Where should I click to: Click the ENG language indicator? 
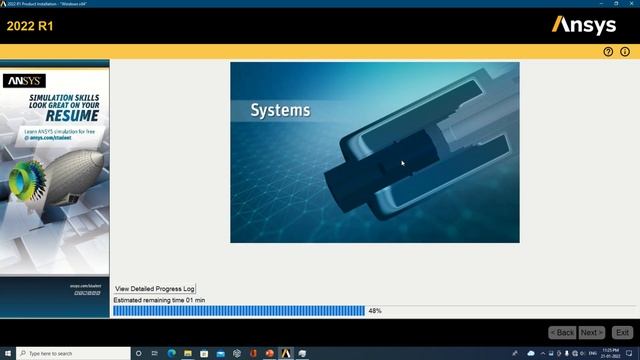point(593,353)
